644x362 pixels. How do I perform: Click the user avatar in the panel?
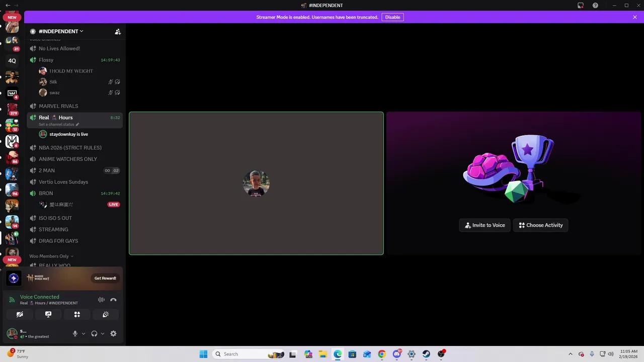point(12,333)
